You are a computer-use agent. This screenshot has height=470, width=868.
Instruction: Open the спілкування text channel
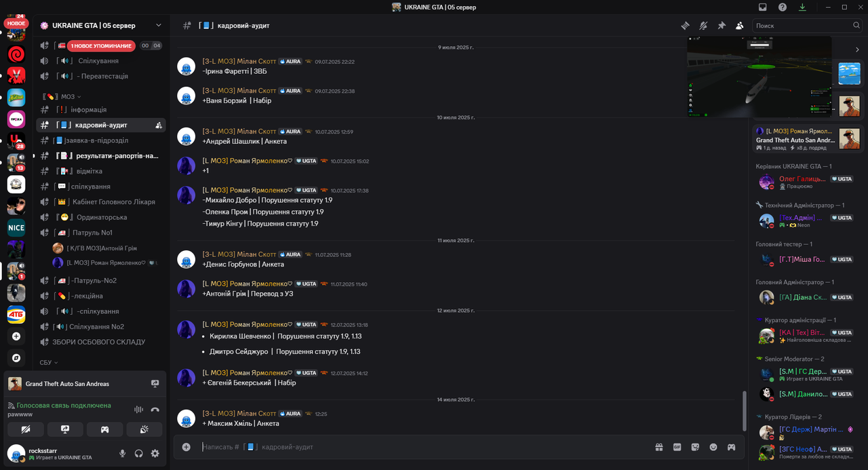pos(102,187)
